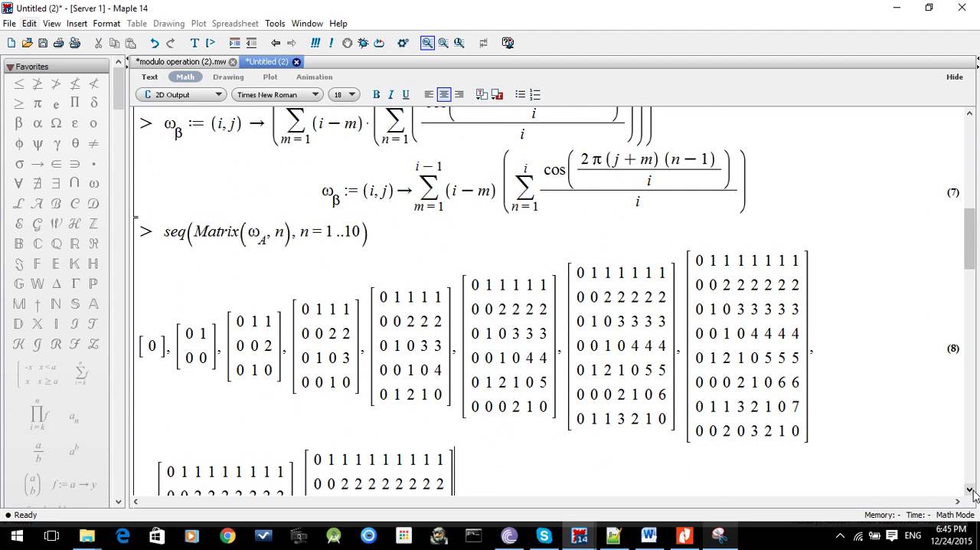Execute entire worksheet with the triple exclamation icon
This screenshot has height=550, width=980.
click(315, 44)
